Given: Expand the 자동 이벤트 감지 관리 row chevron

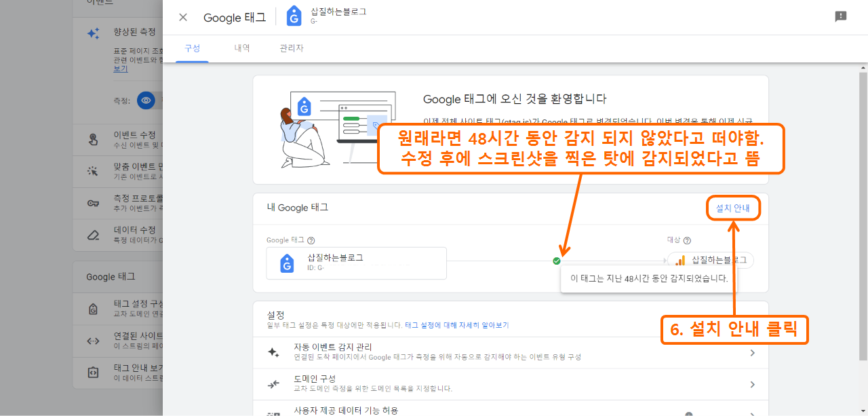Looking at the screenshot, I should [751, 352].
